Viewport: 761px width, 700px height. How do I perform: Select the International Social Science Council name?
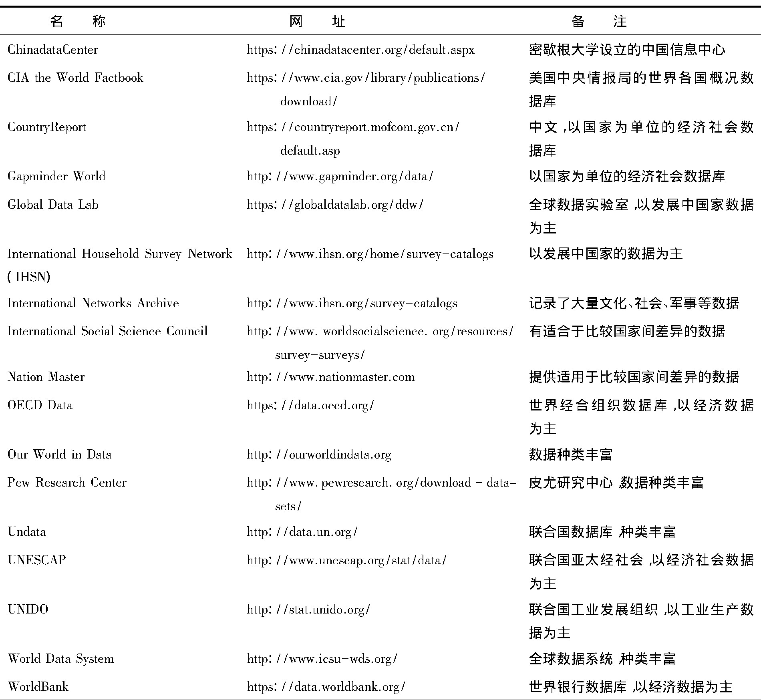[107, 331]
